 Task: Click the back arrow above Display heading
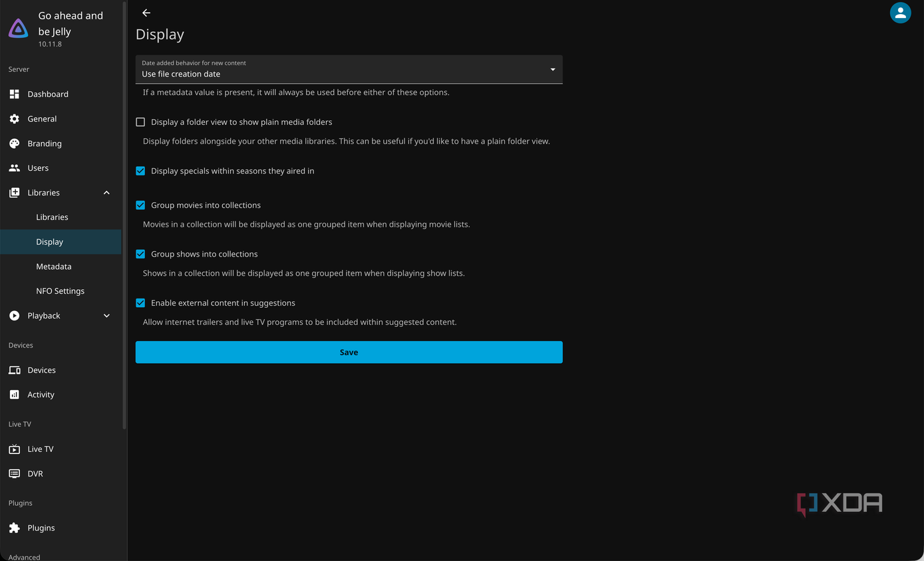tap(146, 13)
